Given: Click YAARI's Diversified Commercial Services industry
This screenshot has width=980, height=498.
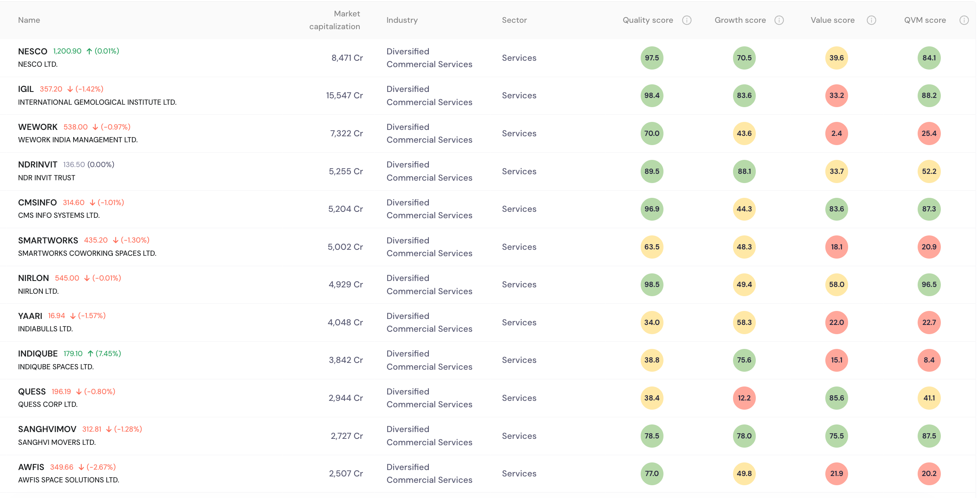Looking at the screenshot, I should [x=429, y=323].
